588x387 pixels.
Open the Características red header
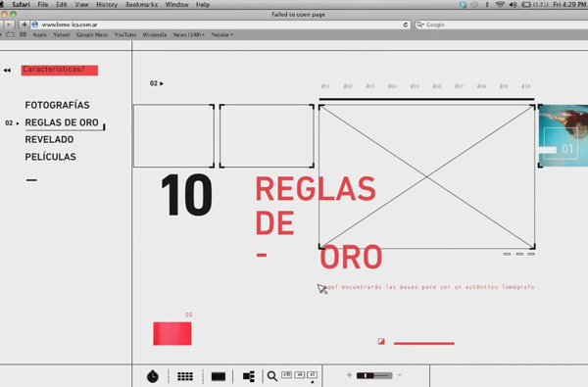click(60, 71)
